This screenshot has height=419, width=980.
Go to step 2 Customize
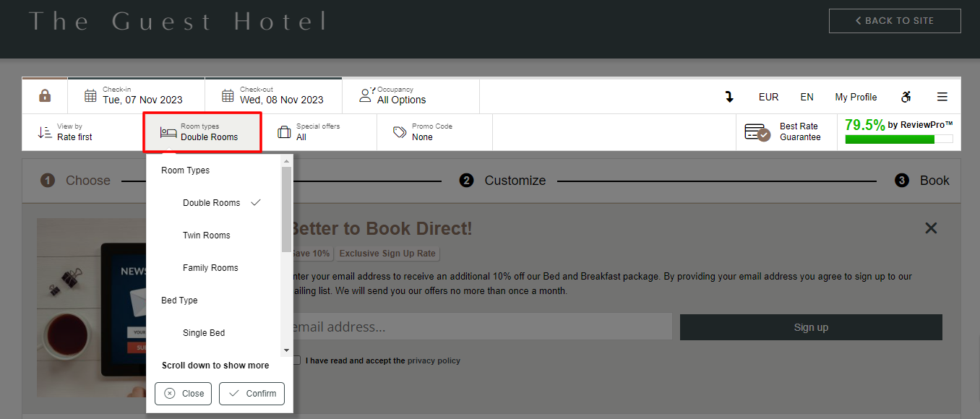pos(502,181)
